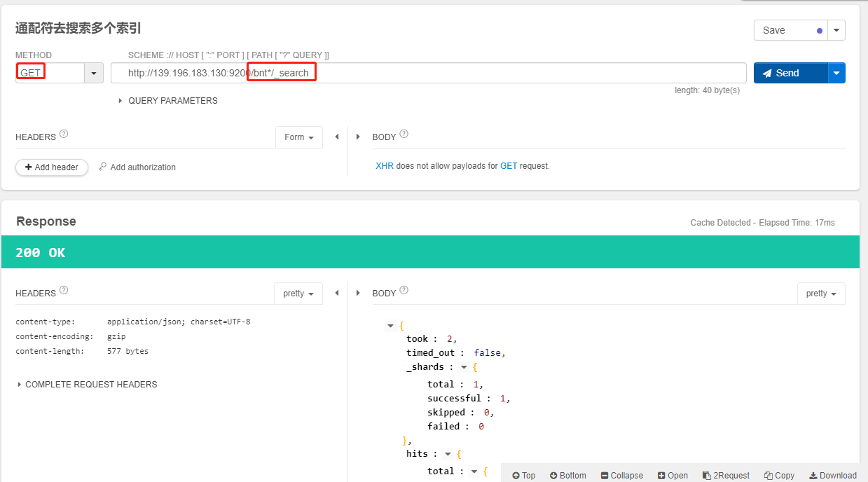
Task: Select the GET method field
Action: pos(50,73)
